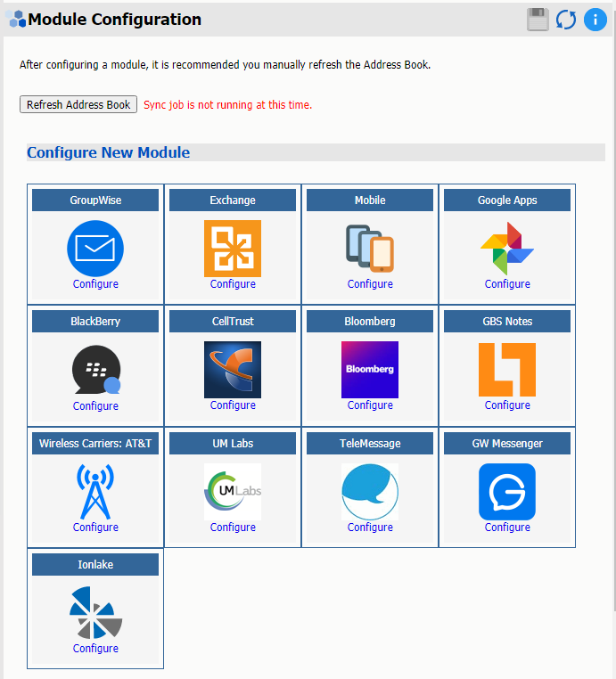Click the AT&T wireless tower icon
This screenshot has height=679, width=616.
point(95,492)
